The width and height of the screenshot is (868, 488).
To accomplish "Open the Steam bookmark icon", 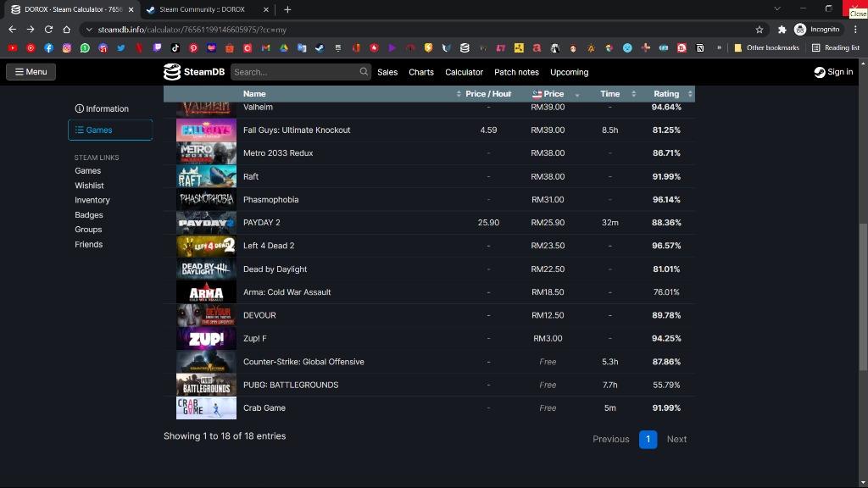I will (320, 48).
